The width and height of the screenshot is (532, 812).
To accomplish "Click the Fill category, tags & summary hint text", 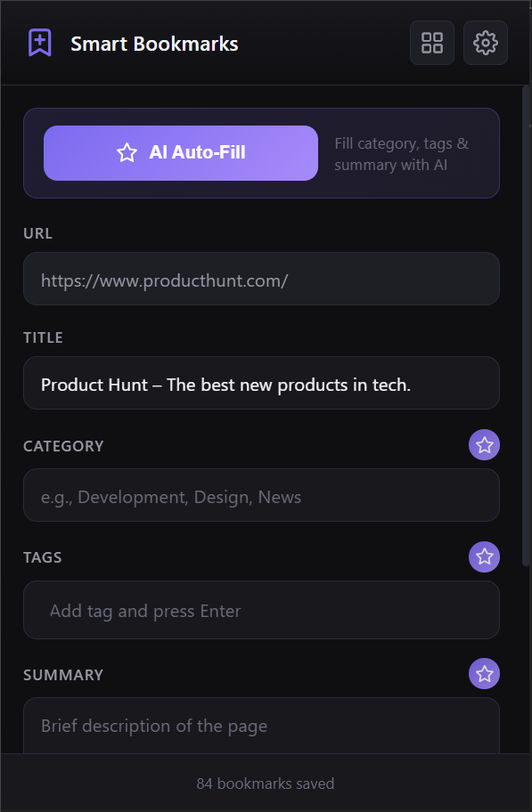I will coord(402,153).
